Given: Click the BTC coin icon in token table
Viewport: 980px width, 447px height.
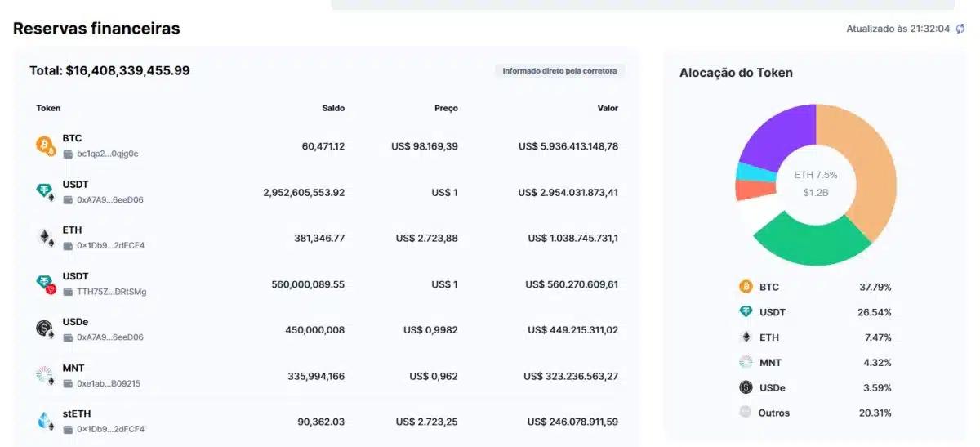Looking at the screenshot, I should coord(46,145).
